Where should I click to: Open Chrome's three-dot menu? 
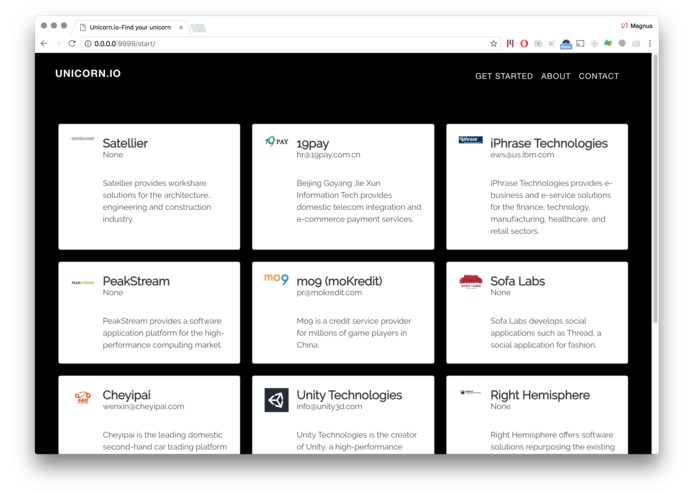pyautogui.click(x=650, y=43)
